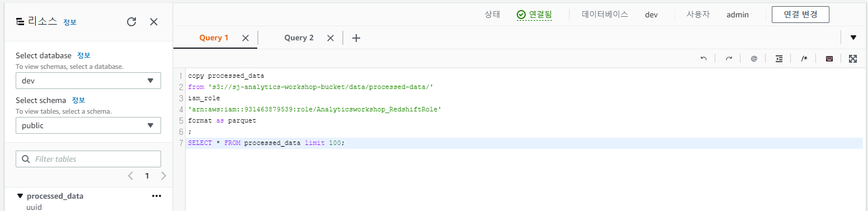Image resolution: width=868 pixels, height=211 pixels.
Task: Click line number 7 in gutter
Action: click(181, 143)
